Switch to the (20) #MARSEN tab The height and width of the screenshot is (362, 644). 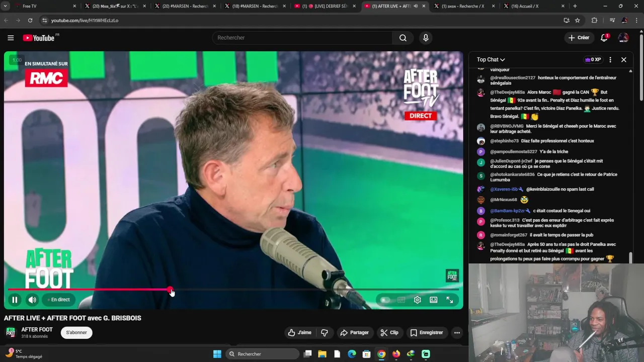click(185, 6)
